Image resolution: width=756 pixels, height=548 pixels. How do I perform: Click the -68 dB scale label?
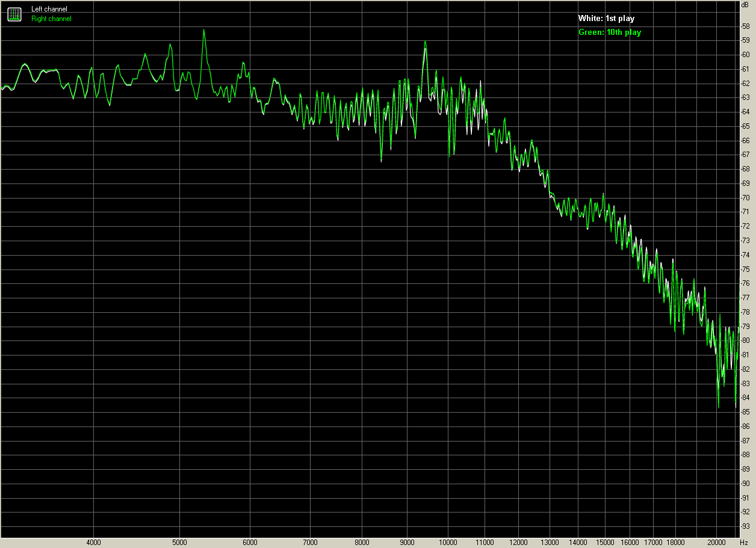point(745,169)
